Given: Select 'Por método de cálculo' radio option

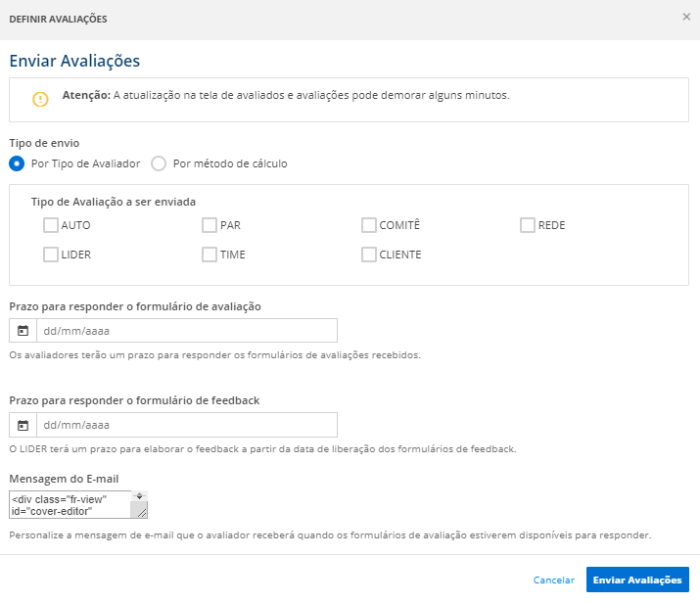Looking at the screenshot, I should pyautogui.click(x=159, y=163).
